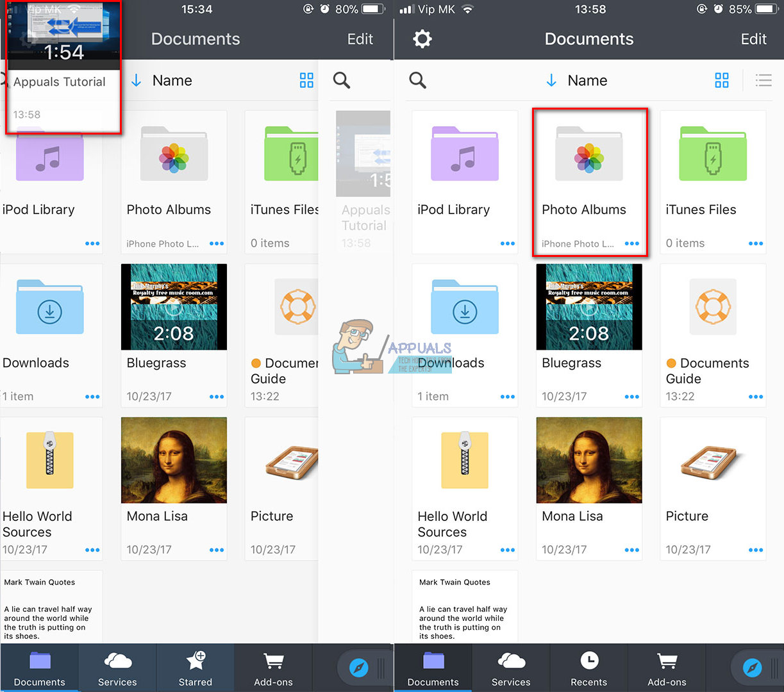Change Name sort order on right screen
Viewport: 784px width, 692px height.
pos(576,80)
